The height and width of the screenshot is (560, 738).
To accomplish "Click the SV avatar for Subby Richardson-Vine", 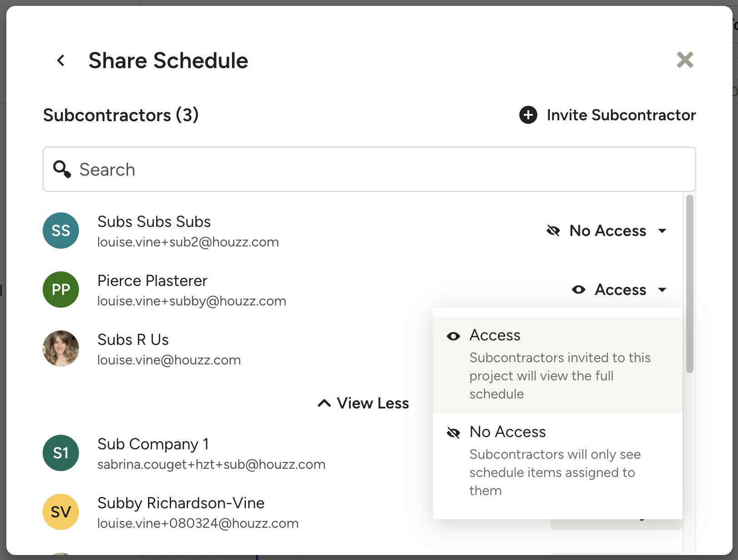I will pyautogui.click(x=61, y=512).
